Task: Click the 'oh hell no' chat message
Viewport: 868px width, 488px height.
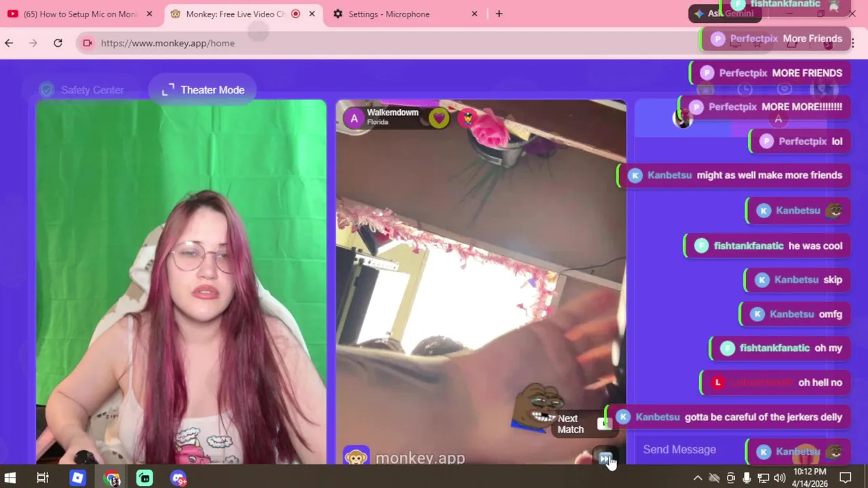Action: (x=774, y=383)
